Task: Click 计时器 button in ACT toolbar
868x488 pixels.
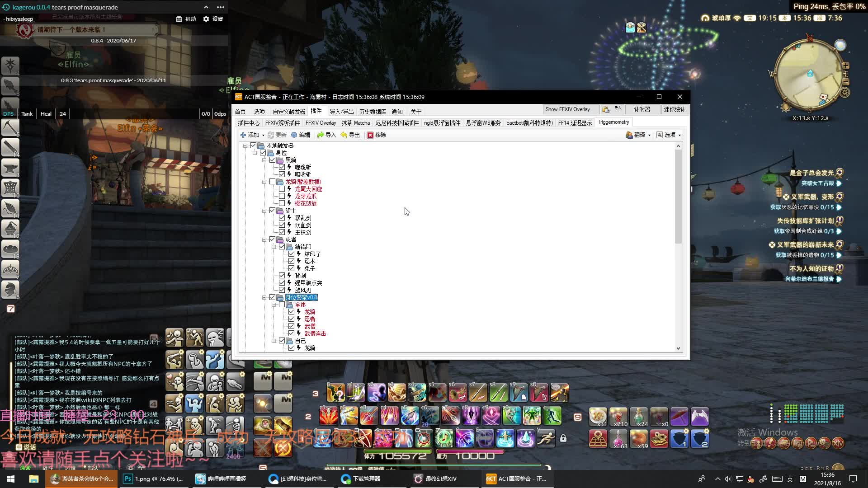Action: 642,109
